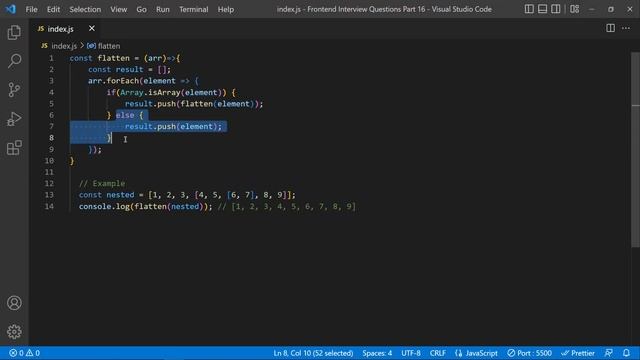Image resolution: width=640 pixels, height=360 pixels.
Task: Click 'if(Array.isArray(element))' on line 4
Action: (166, 92)
